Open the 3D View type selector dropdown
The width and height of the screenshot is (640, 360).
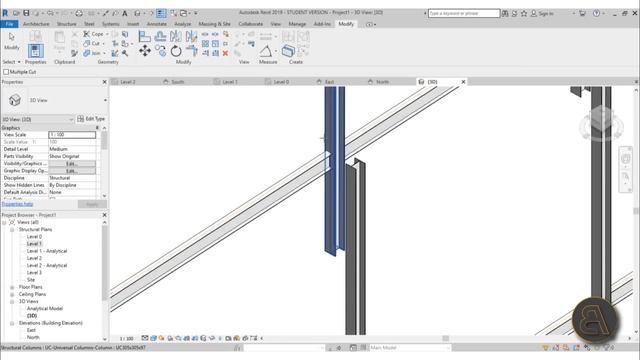tap(105, 100)
